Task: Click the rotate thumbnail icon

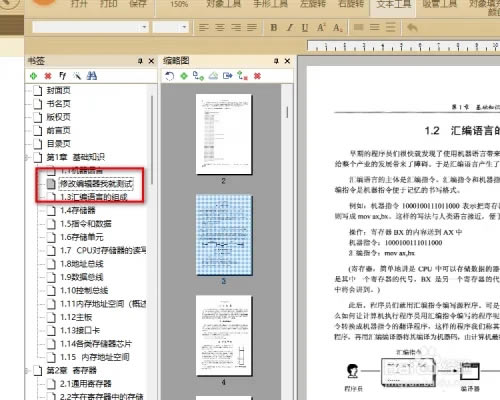Action: pos(169,76)
